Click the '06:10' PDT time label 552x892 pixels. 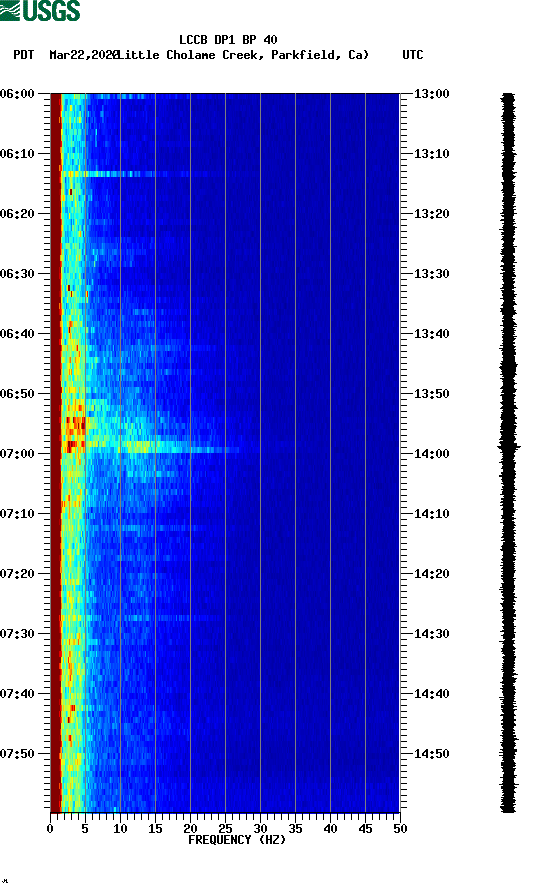coord(17,154)
